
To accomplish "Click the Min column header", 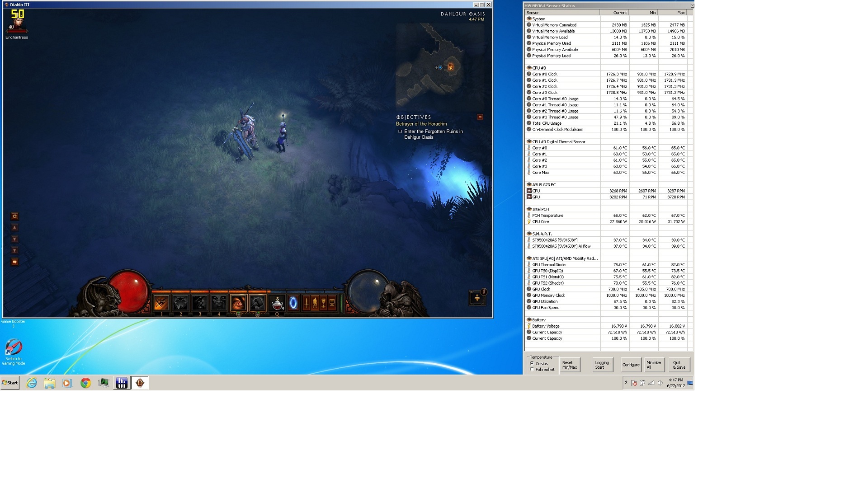I will 643,13.
